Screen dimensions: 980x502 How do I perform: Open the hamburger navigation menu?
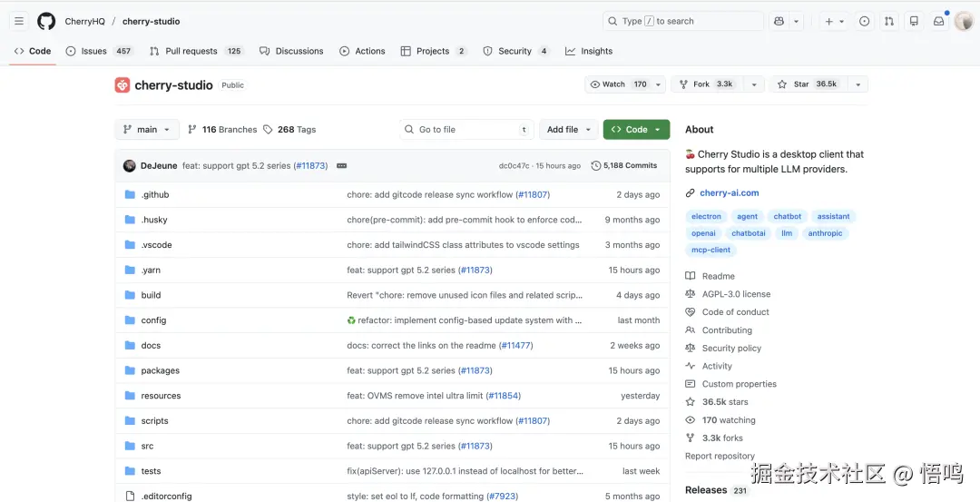(19, 21)
